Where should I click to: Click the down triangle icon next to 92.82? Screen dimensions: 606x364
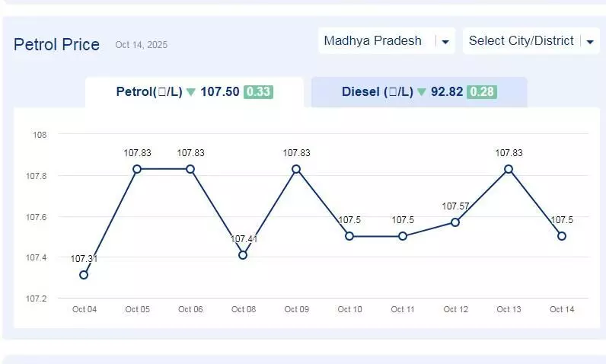click(x=421, y=92)
